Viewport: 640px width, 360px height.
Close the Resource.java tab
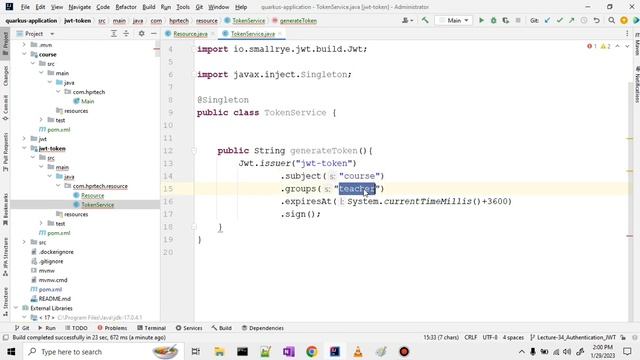tap(213, 34)
